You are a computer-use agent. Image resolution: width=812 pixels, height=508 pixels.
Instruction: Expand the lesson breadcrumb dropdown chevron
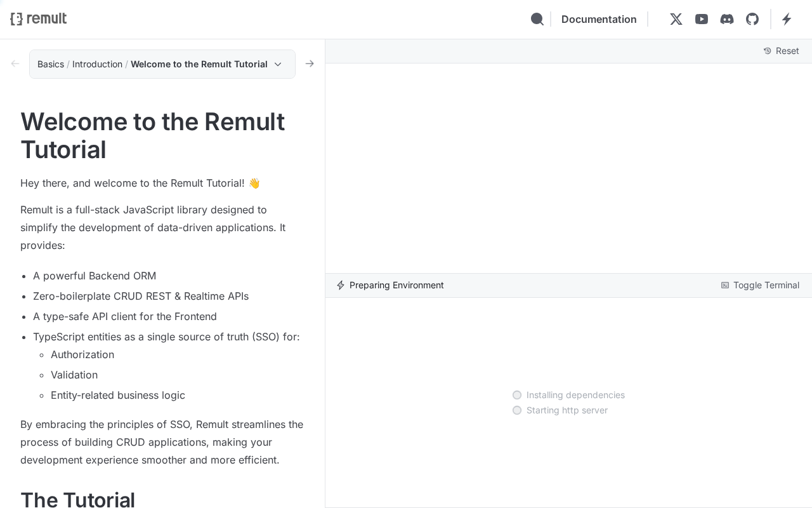[x=278, y=64]
